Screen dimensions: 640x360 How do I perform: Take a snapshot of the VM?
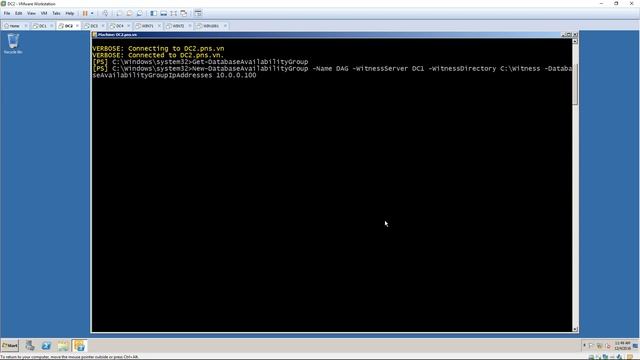click(x=119, y=13)
